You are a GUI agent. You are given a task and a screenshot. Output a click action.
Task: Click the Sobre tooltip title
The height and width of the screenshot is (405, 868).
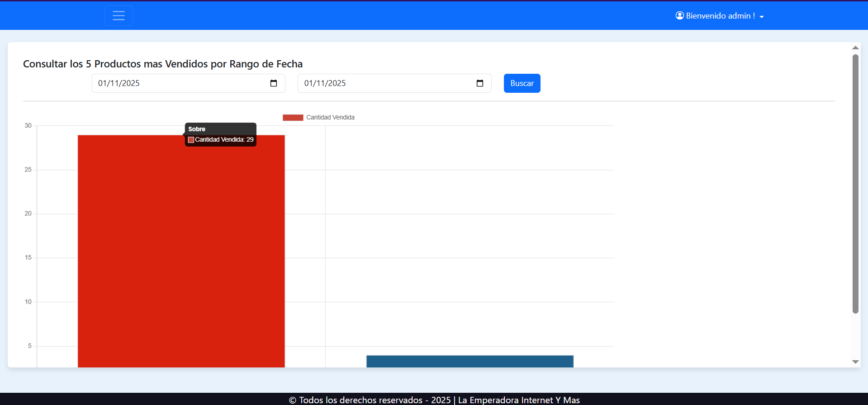(197, 129)
